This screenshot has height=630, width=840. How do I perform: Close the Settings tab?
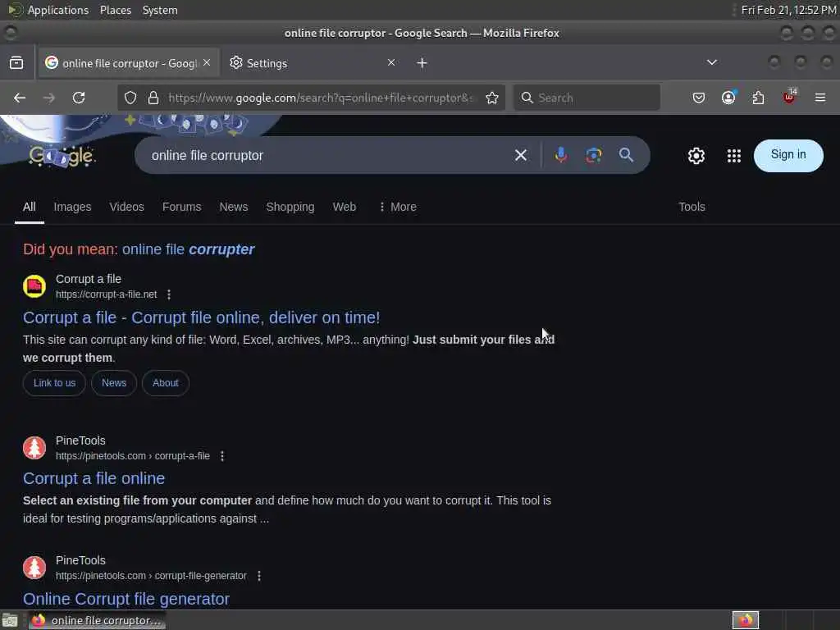[x=391, y=62]
